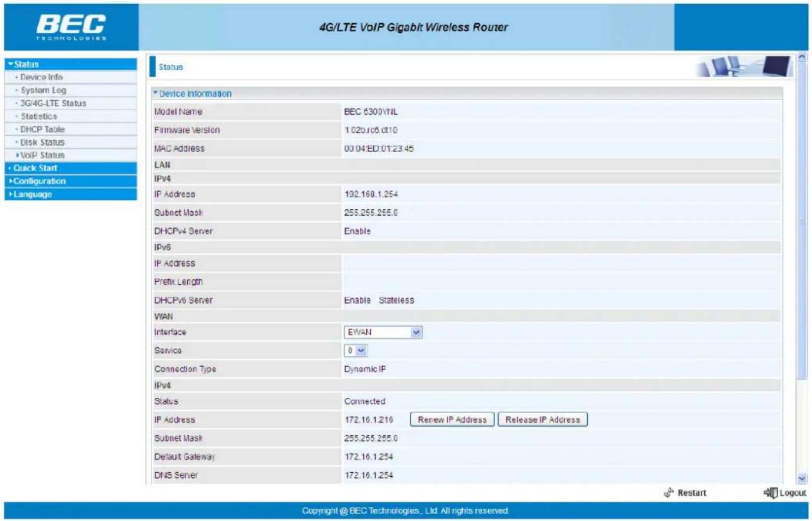Image resolution: width=812 pixels, height=521 pixels.
Task: Expand the Language menu
Action: tap(71, 194)
